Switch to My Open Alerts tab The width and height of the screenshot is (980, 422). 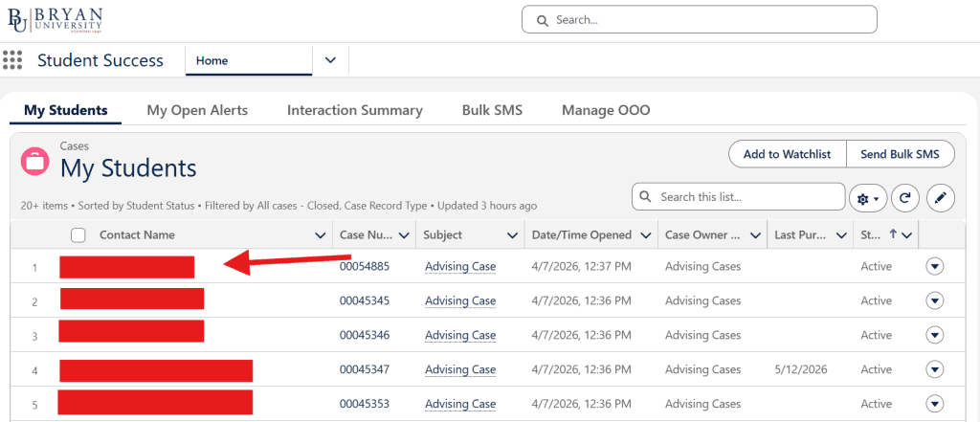pyautogui.click(x=197, y=111)
